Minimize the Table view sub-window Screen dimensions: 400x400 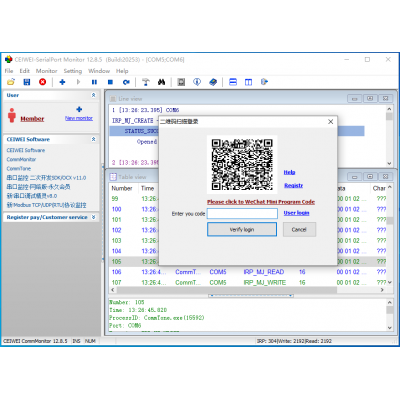click(355, 177)
